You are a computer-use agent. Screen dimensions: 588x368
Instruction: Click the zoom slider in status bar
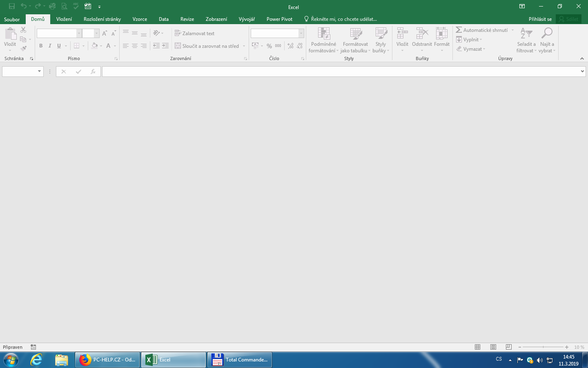[x=543, y=347]
